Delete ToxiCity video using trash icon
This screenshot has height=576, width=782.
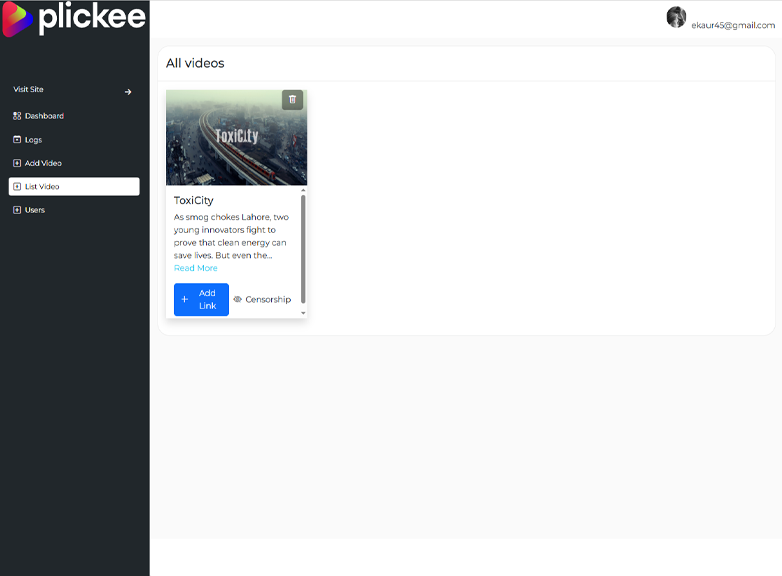click(292, 99)
